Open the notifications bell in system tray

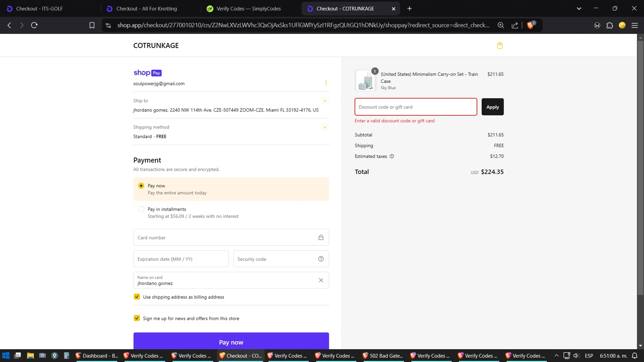click(x=635, y=356)
